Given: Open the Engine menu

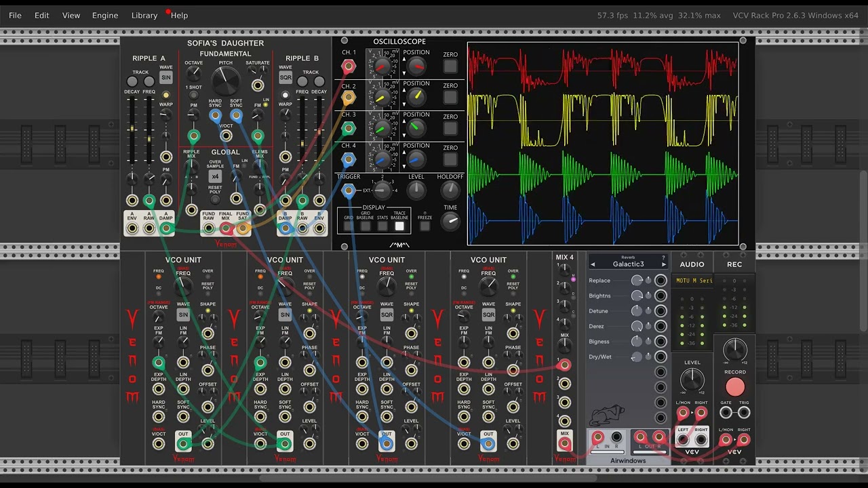Looking at the screenshot, I should (x=105, y=15).
